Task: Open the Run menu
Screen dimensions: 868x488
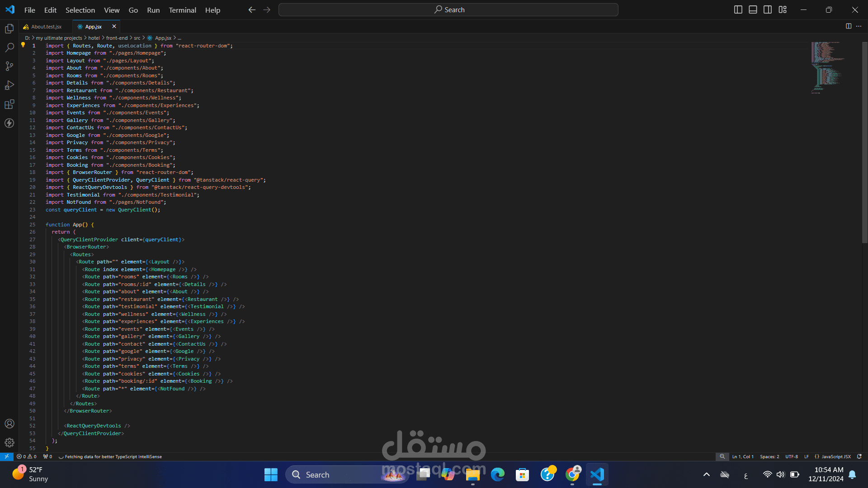Action: [153, 10]
